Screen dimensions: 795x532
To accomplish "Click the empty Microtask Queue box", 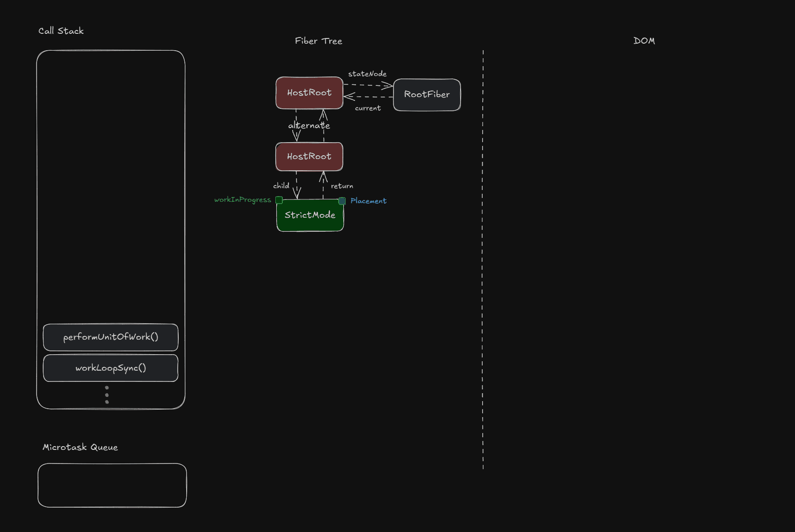I will (x=112, y=485).
